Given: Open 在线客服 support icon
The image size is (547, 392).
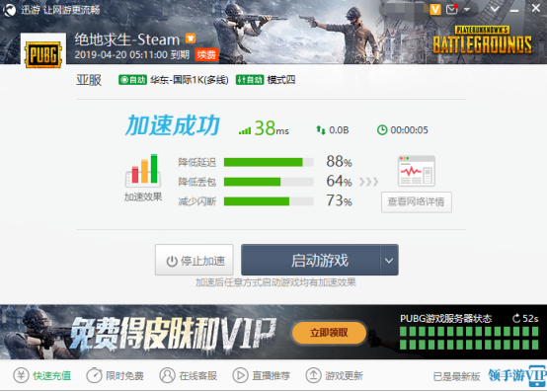Looking at the screenshot, I should 167,375.
